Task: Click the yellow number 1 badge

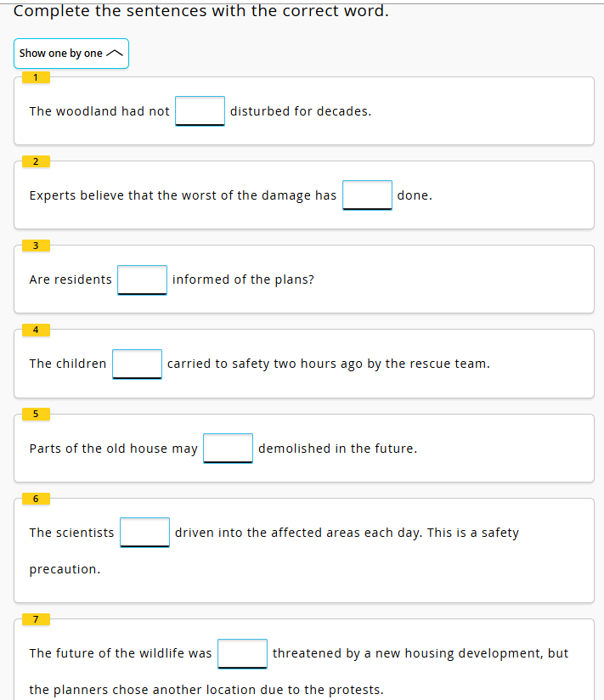Action: [x=36, y=77]
